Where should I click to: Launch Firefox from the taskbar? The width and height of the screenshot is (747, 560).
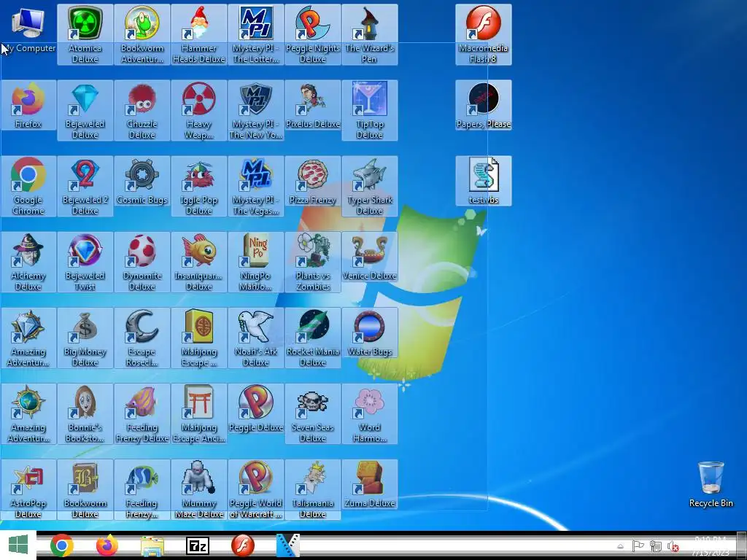(107, 545)
